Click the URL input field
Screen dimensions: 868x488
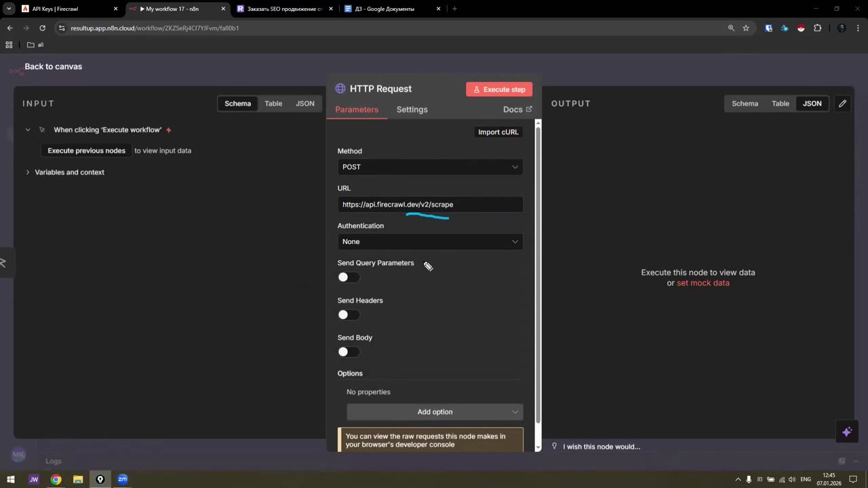point(430,205)
